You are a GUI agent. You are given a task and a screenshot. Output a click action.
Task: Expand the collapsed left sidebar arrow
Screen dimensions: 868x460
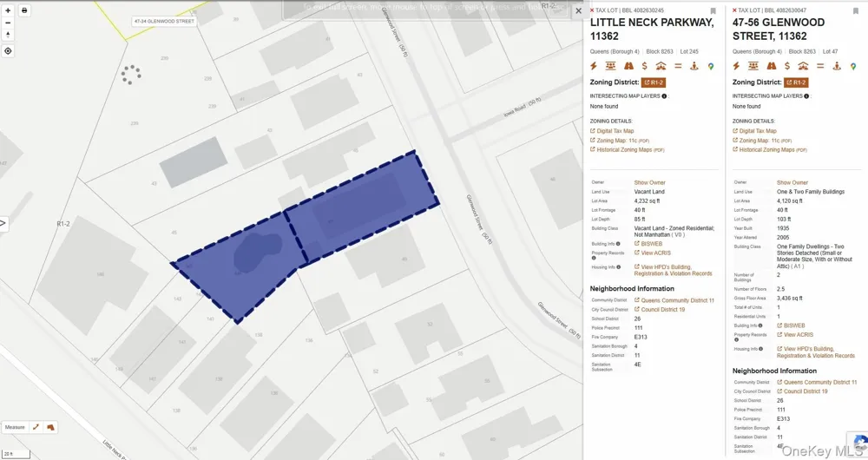pos(3,224)
